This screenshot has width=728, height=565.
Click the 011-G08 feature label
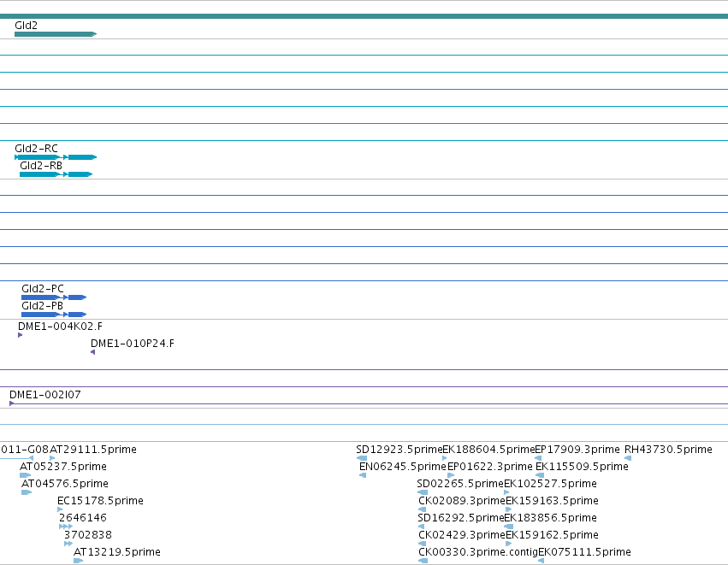click(25, 450)
